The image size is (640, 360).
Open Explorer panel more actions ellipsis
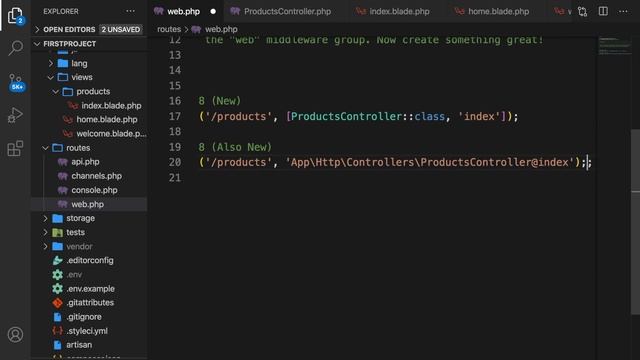130,11
